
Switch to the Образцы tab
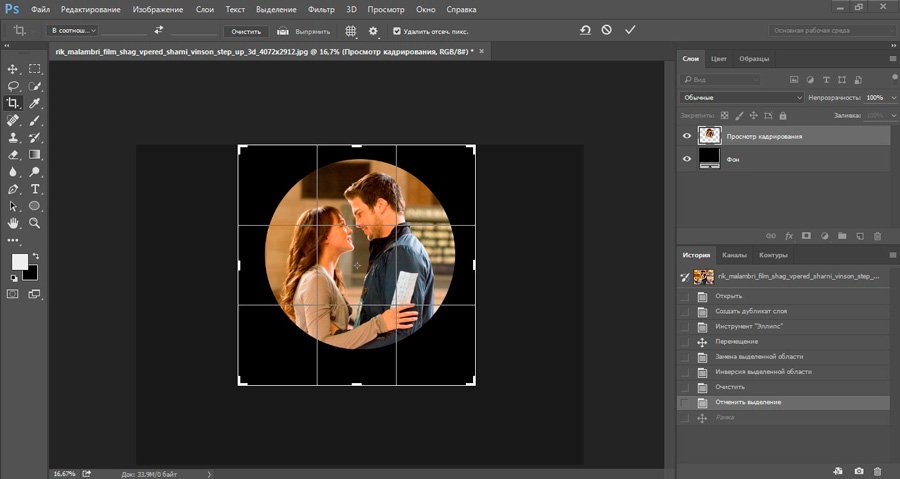[x=754, y=59]
